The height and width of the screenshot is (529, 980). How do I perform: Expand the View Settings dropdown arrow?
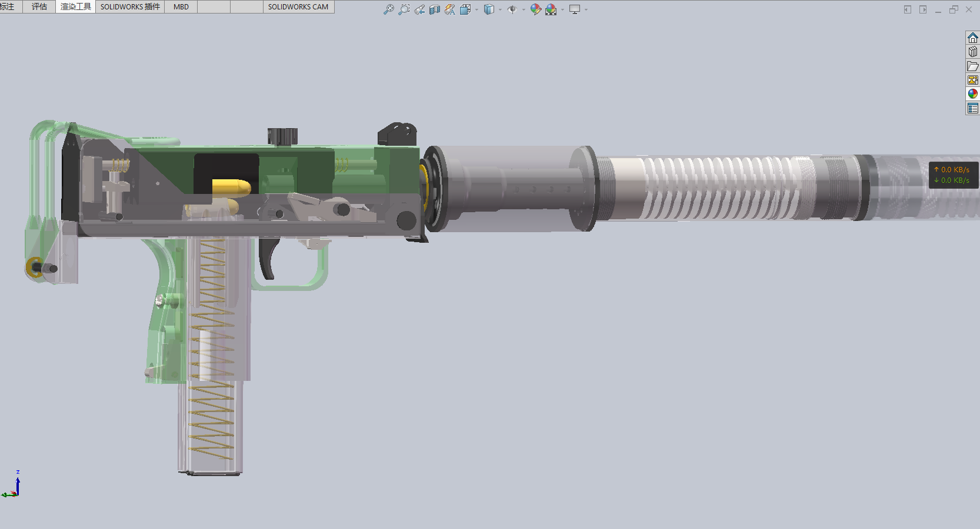click(586, 9)
